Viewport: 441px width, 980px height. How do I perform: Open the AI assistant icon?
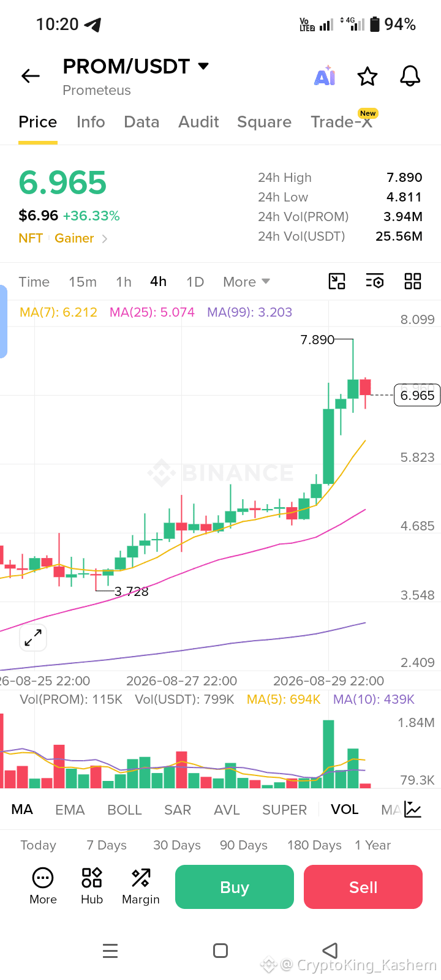tap(325, 76)
